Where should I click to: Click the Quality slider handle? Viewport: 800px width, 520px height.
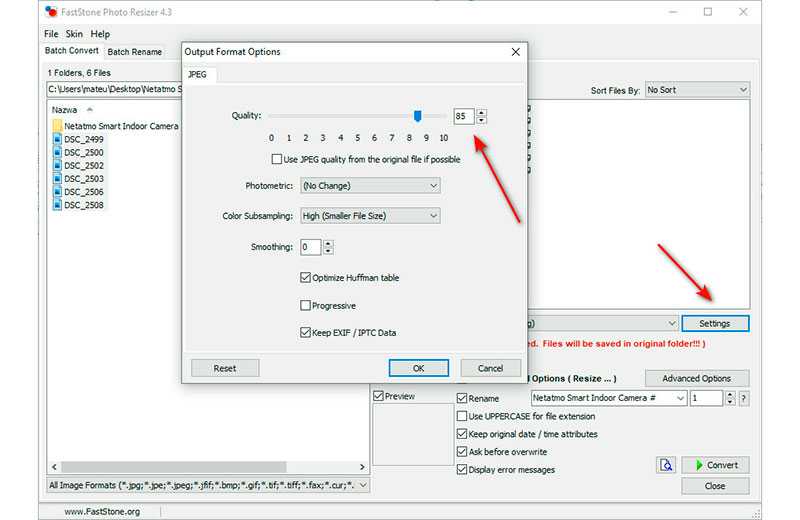coord(417,116)
